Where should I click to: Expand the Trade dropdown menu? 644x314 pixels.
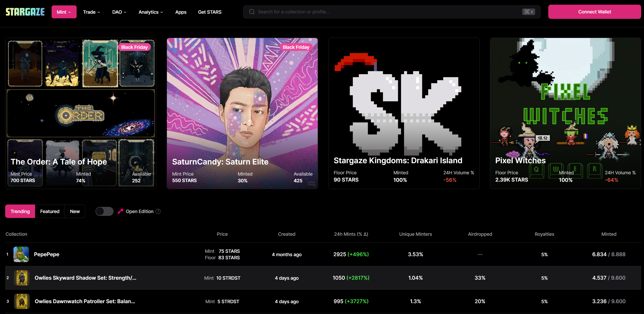tap(91, 12)
